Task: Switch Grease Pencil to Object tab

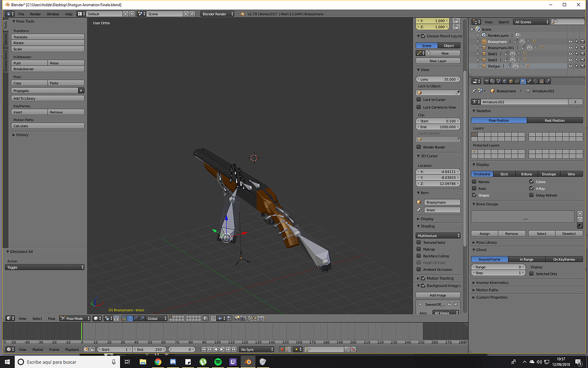Action: 449,45
